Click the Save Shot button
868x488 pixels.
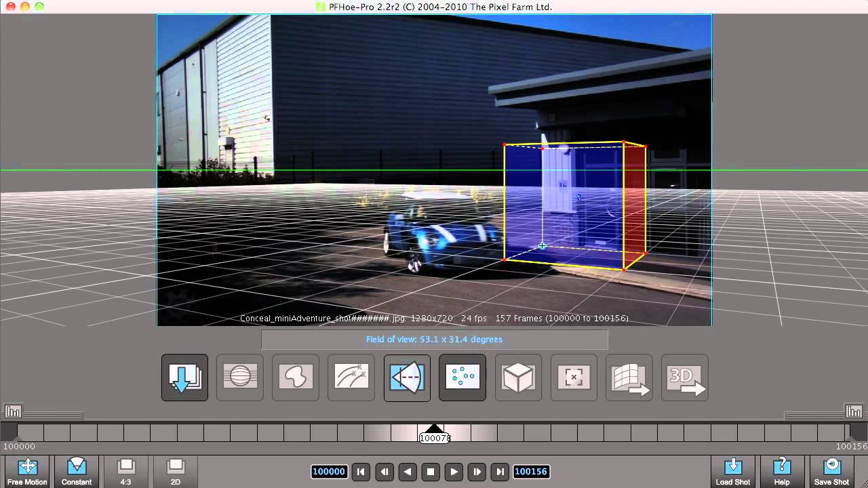point(831,472)
